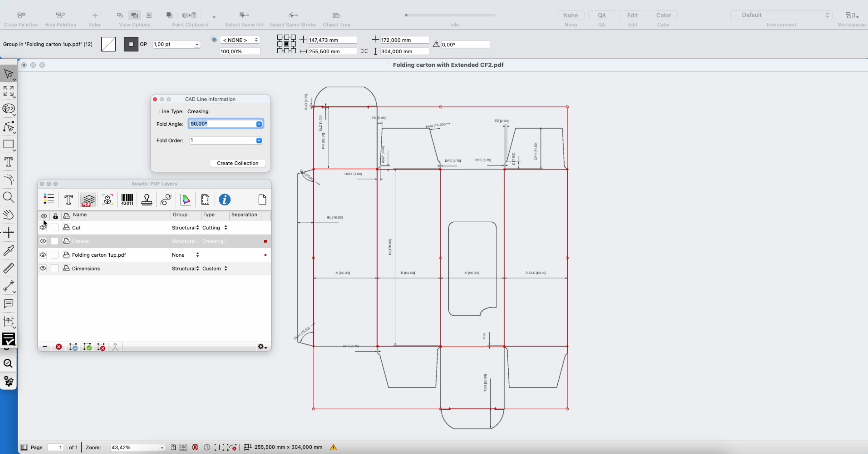Switch to Color workspace tab
The width and height of the screenshot is (868, 454).
click(663, 15)
